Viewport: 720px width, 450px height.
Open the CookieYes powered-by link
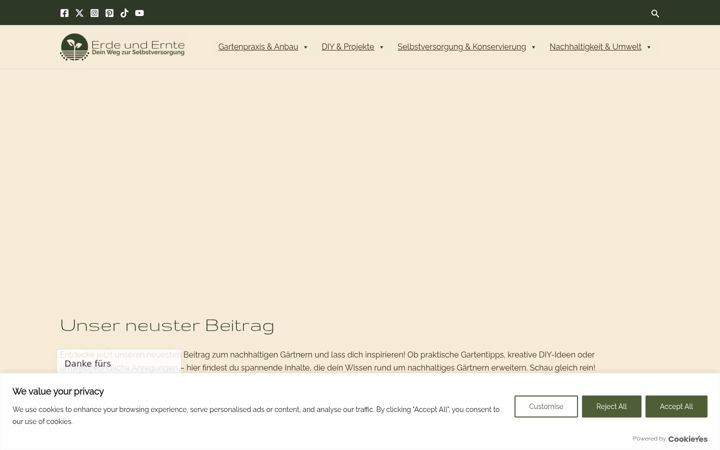(688, 439)
